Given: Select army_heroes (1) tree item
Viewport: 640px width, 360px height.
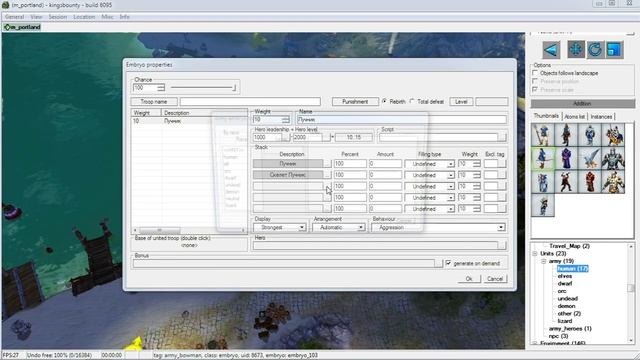Looking at the screenshot, I should 570,328.
